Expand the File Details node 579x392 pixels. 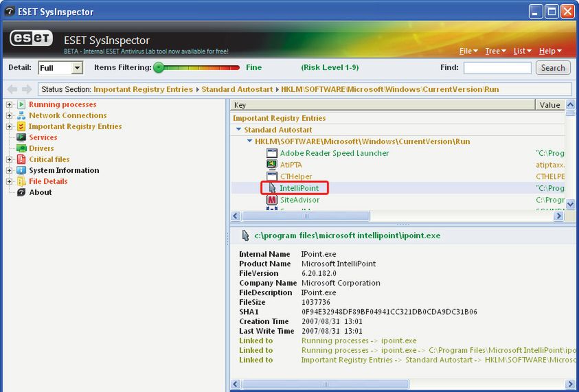coord(9,182)
